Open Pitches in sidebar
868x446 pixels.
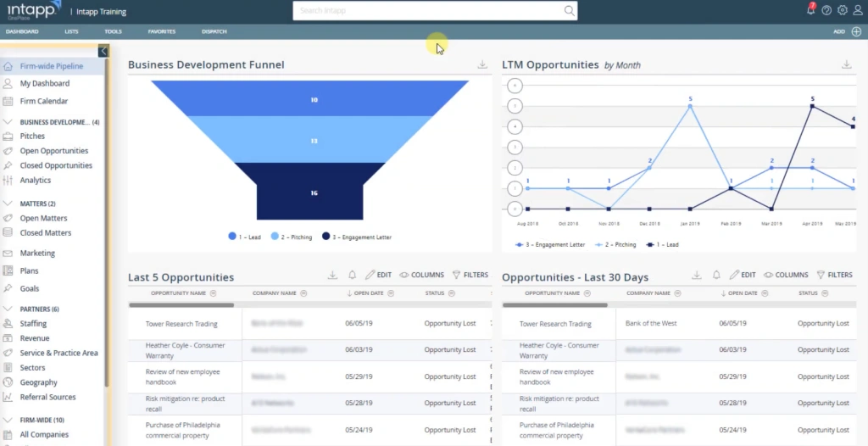point(32,136)
